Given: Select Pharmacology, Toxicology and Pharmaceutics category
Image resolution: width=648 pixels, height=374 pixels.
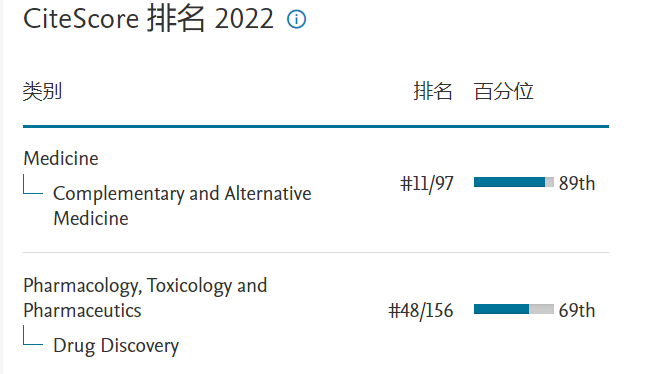Looking at the screenshot, I should 145,298.
